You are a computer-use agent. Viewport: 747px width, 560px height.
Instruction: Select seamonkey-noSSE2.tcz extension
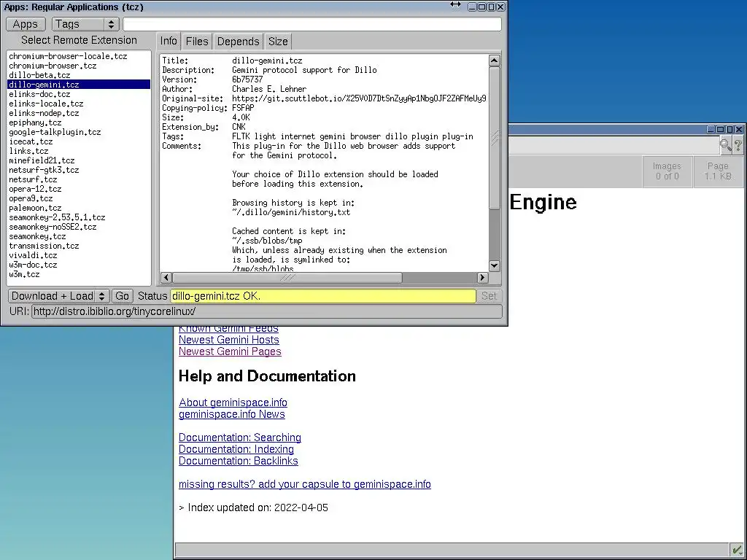coord(79,227)
